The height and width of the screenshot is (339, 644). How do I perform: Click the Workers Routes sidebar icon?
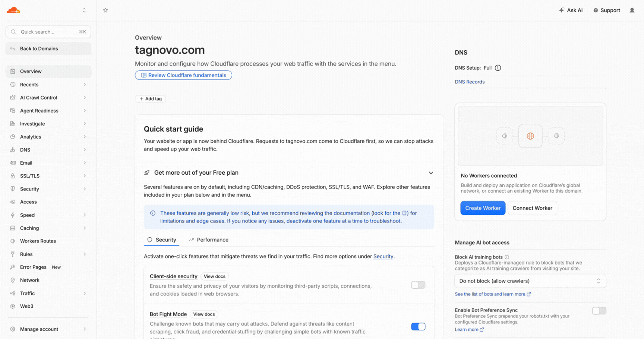click(13, 241)
